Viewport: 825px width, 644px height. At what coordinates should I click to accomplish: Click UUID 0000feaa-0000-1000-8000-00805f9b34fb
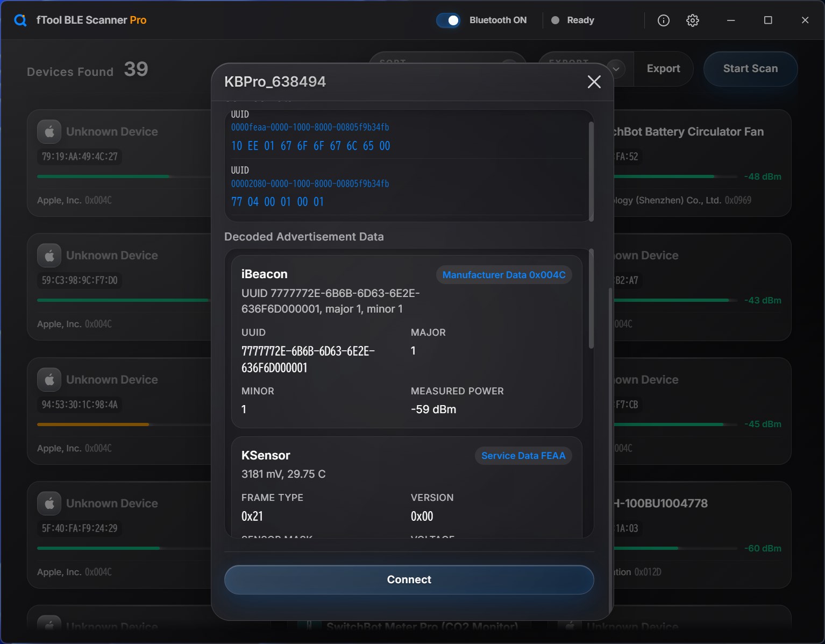[x=310, y=127]
